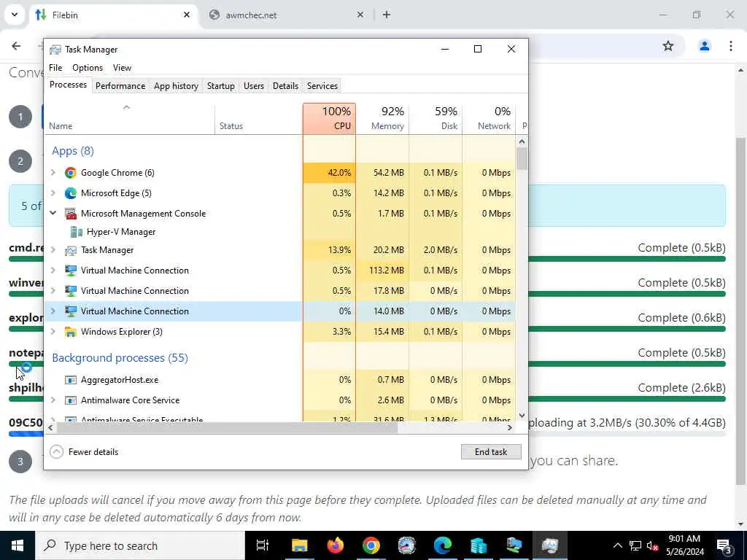Open Hyper-V Manager from the taskbar

[479, 545]
